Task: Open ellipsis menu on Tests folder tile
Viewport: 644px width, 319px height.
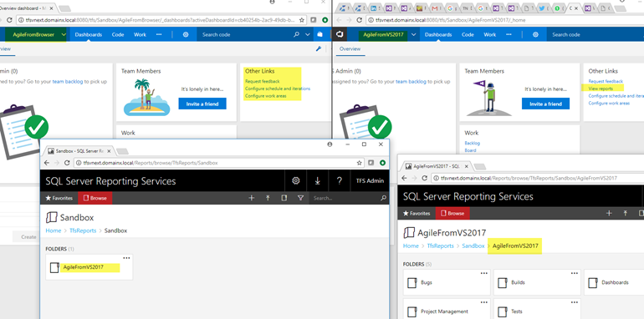Action: (575, 302)
